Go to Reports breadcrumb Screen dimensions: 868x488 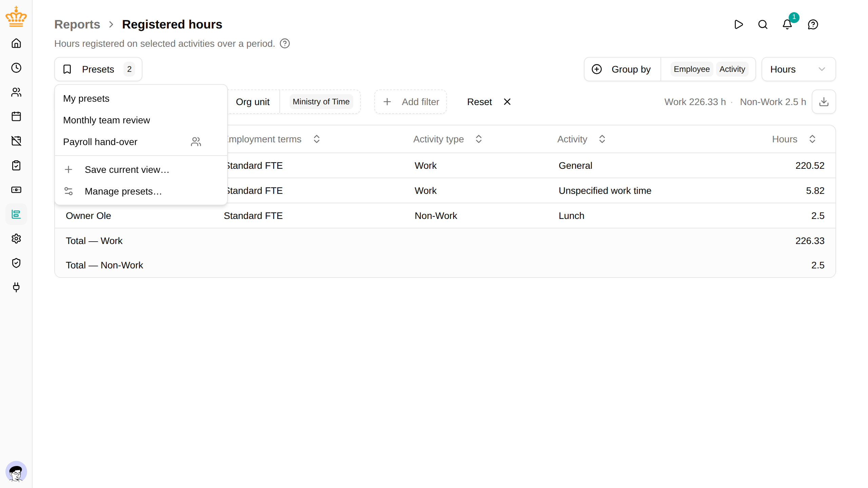pos(77,24)
